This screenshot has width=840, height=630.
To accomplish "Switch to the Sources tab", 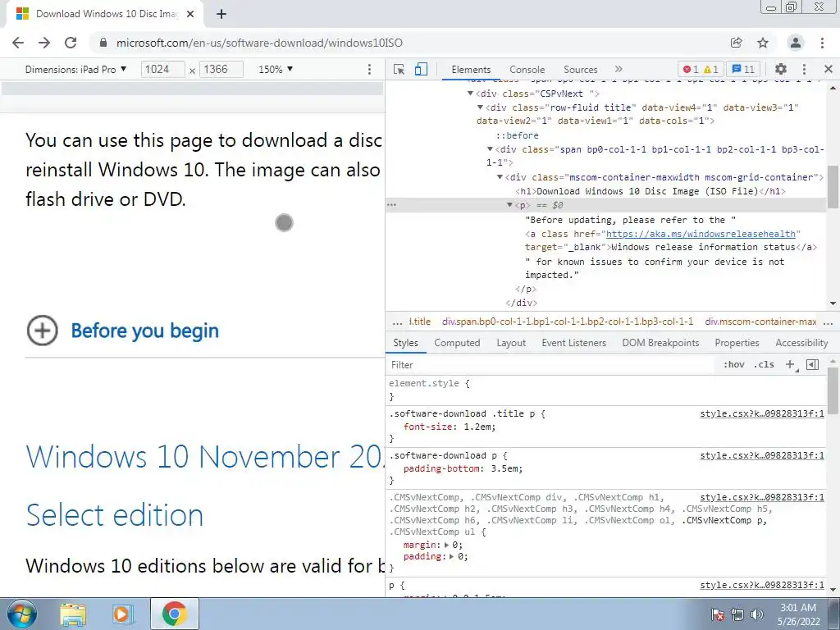I will coord(580,70).
